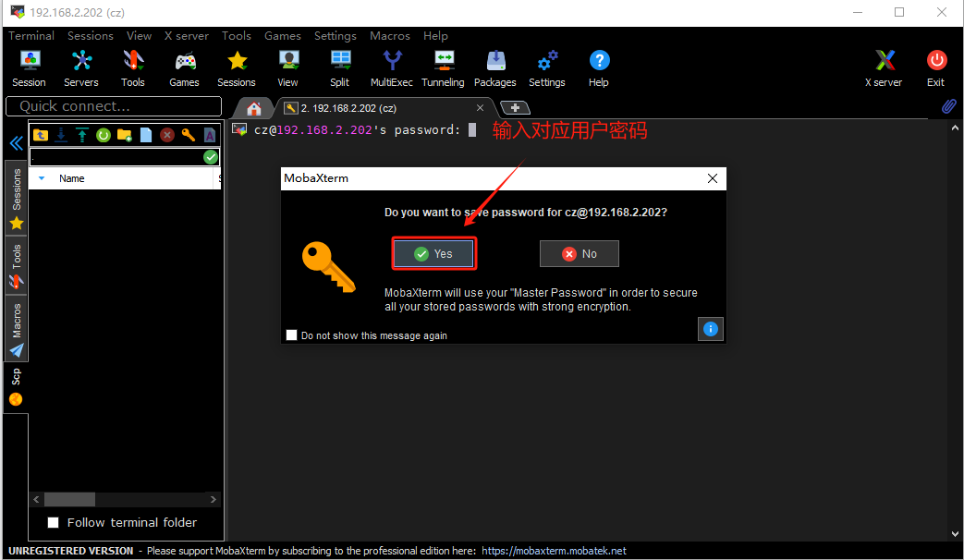Enable Follow terminal folder checkbox
This screenshot has height=560, width=964.
[54, 522]
